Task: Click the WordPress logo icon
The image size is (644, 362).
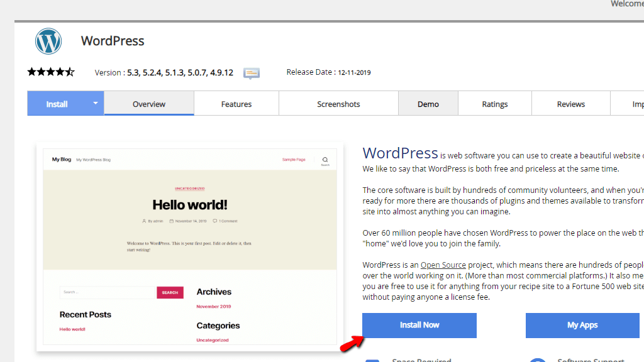Action: (x=48, y=41)
